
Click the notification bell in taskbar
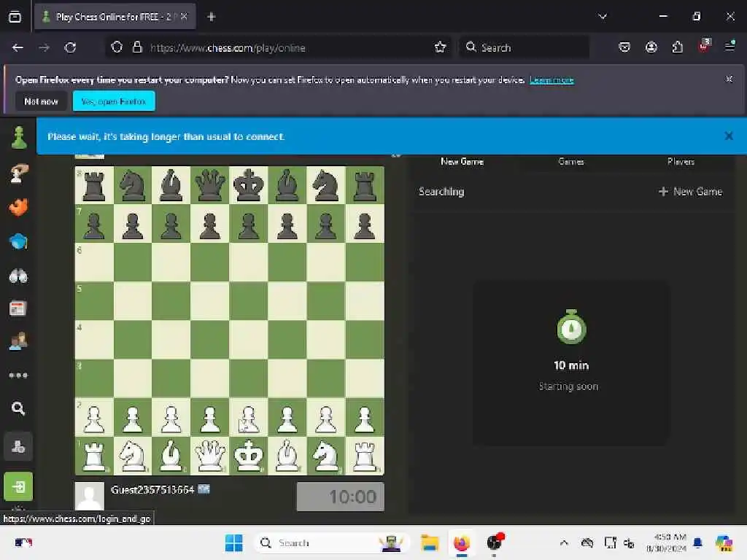(698, 542)
